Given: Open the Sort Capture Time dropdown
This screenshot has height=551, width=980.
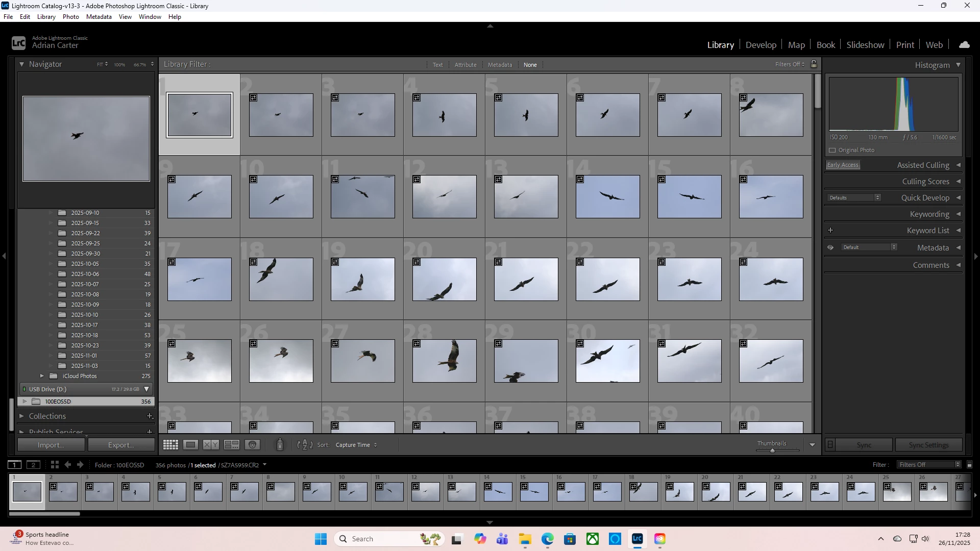Looking at the screenshot, I should point(356,445).
